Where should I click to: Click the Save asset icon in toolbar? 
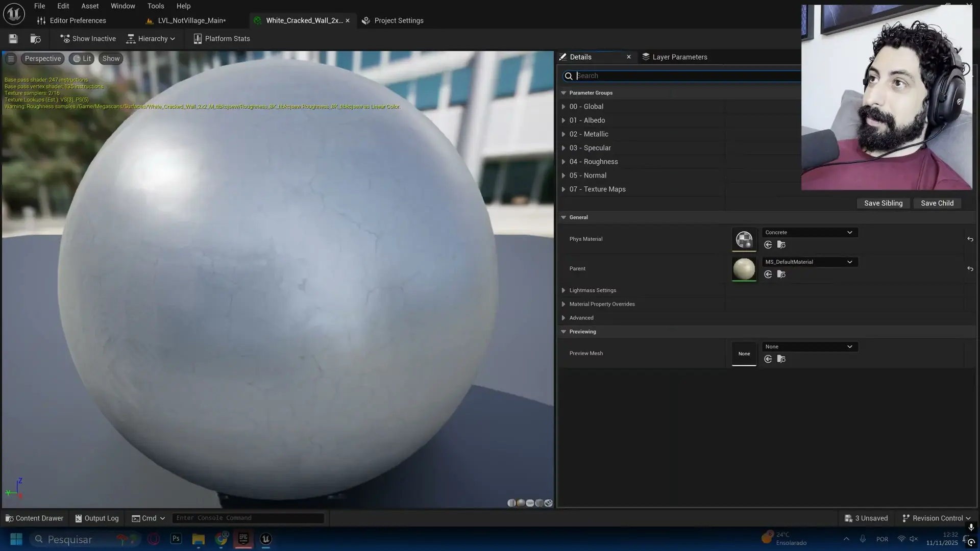[13, 39]
